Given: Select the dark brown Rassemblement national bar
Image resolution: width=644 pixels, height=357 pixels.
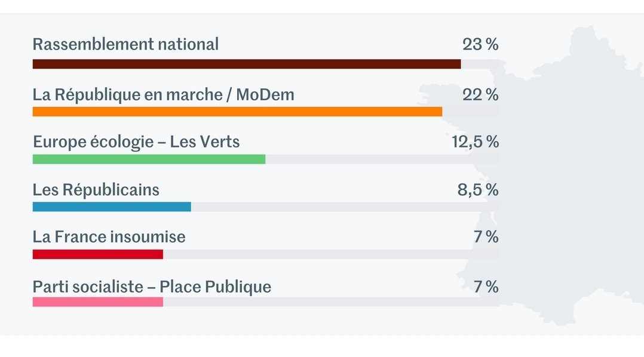Looking at the screenshot, I should point(247,64).
